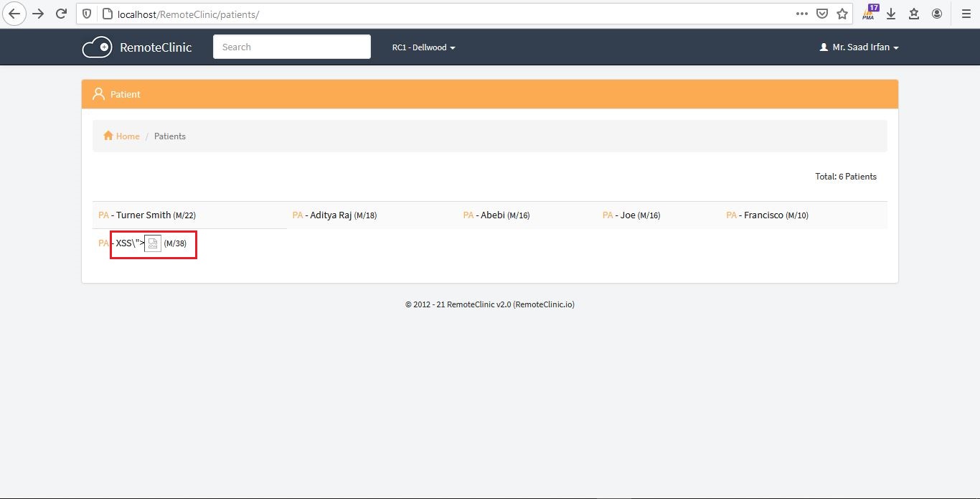Click the patient icon in orange header
Image resolution: width=980 pixels, height=499 pixels.
coord(99,94)
